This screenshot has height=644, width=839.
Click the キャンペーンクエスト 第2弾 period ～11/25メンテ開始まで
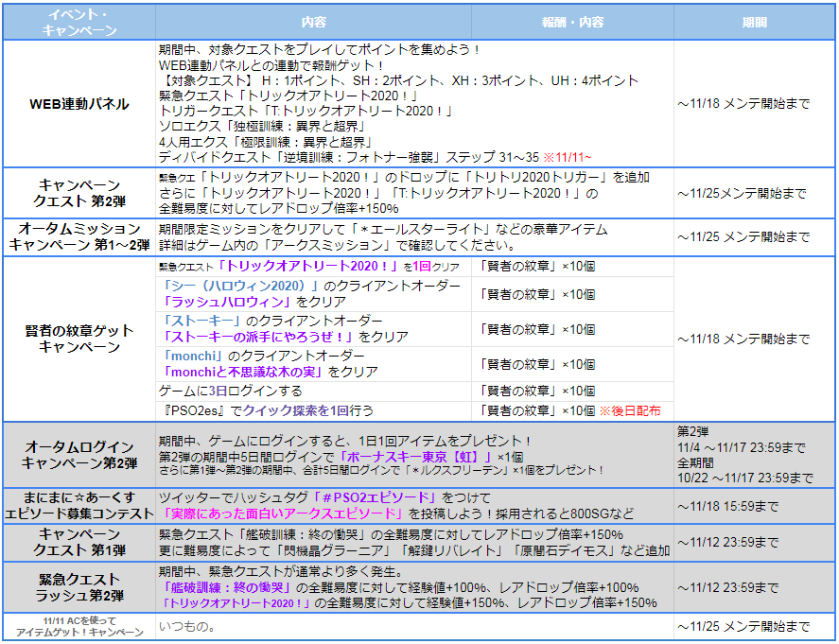(x=742, y=193)
